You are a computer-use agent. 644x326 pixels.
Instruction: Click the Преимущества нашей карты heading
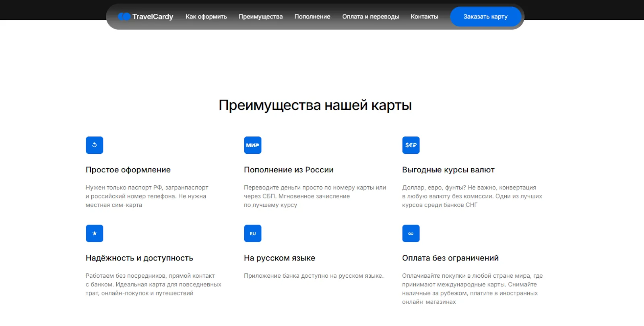point(315,105)
